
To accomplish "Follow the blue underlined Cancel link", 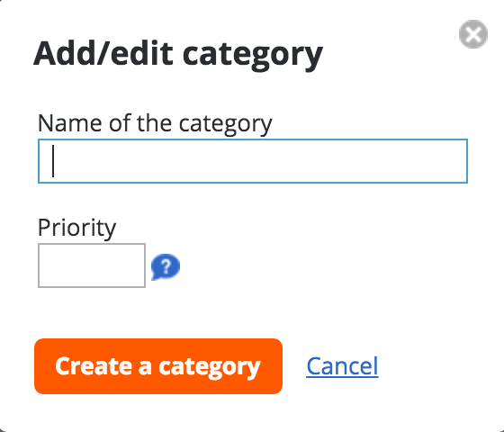I will pyautogui.click(x=342, y=366).
